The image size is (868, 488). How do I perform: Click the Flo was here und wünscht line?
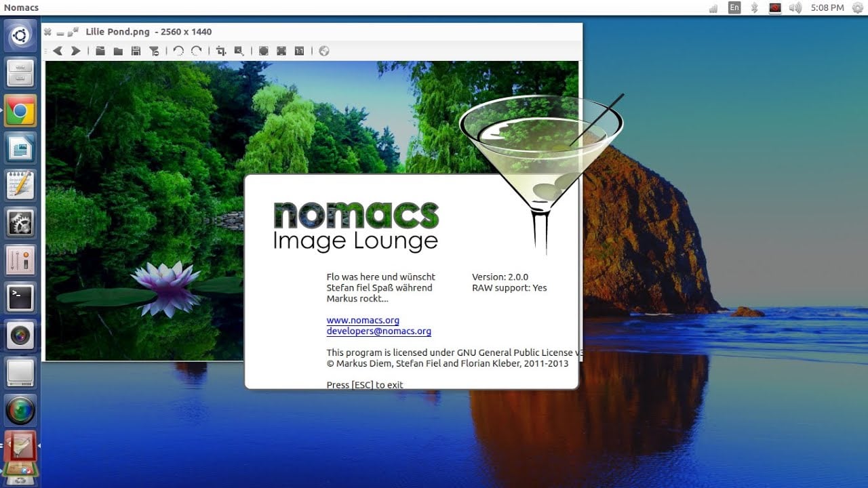(x=380, y=277)
